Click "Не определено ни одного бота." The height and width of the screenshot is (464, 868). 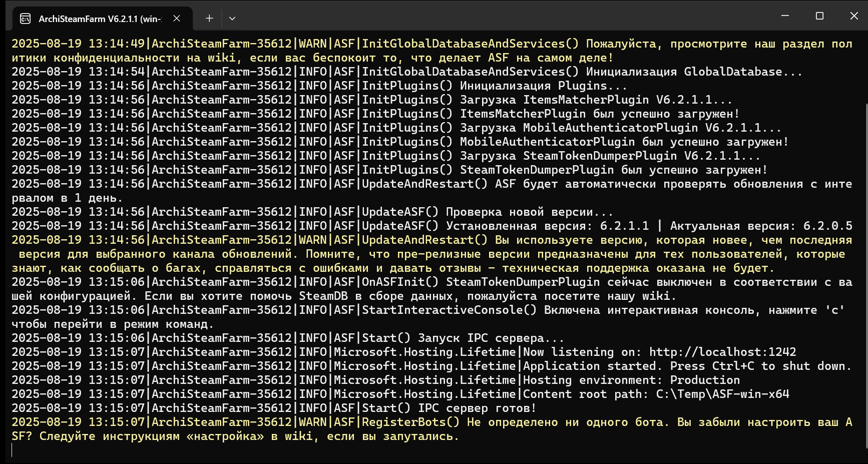(568, 422)
